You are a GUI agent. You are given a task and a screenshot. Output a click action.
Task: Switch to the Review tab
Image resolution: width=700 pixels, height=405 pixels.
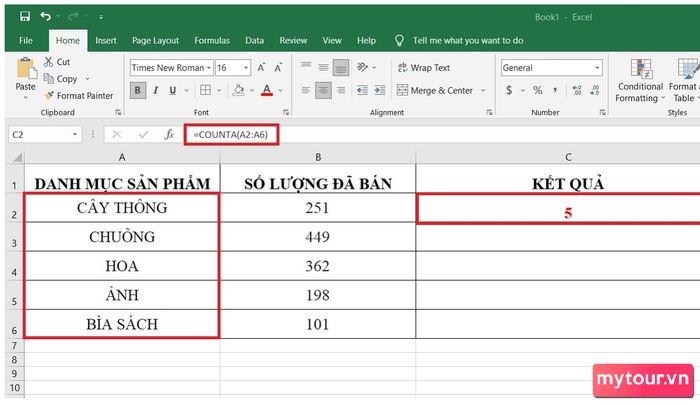tap(293, 41)
